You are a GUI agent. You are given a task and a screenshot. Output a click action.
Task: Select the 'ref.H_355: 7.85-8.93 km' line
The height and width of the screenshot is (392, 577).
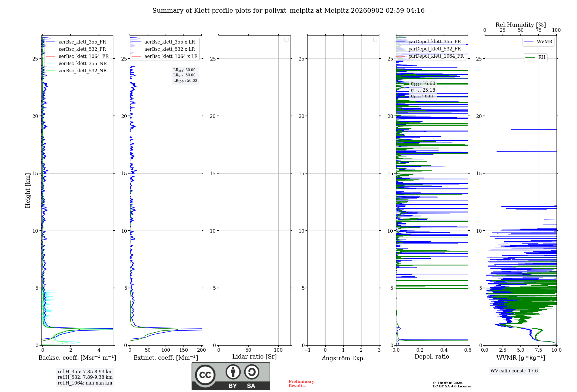click(85, 372)
